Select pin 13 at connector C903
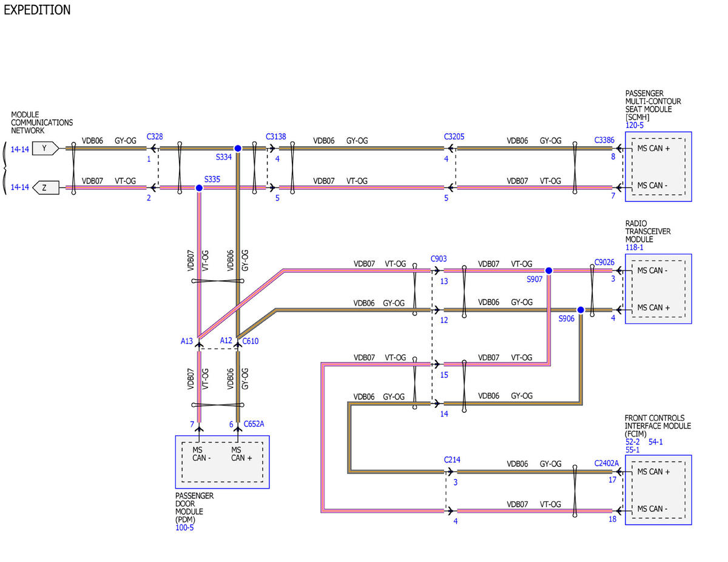728x562 pixels. pyautogui.click(x=444, y=281)
